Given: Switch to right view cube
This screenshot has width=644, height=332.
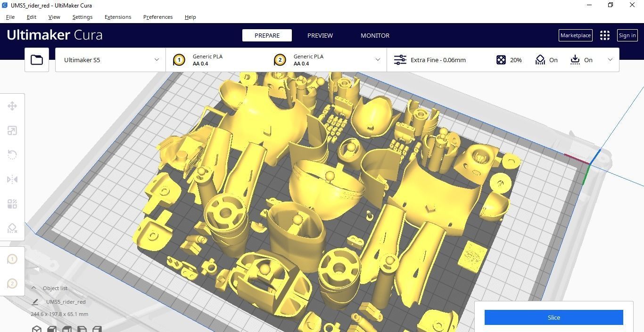Looking at the screenshot, I should pos(97,329).
